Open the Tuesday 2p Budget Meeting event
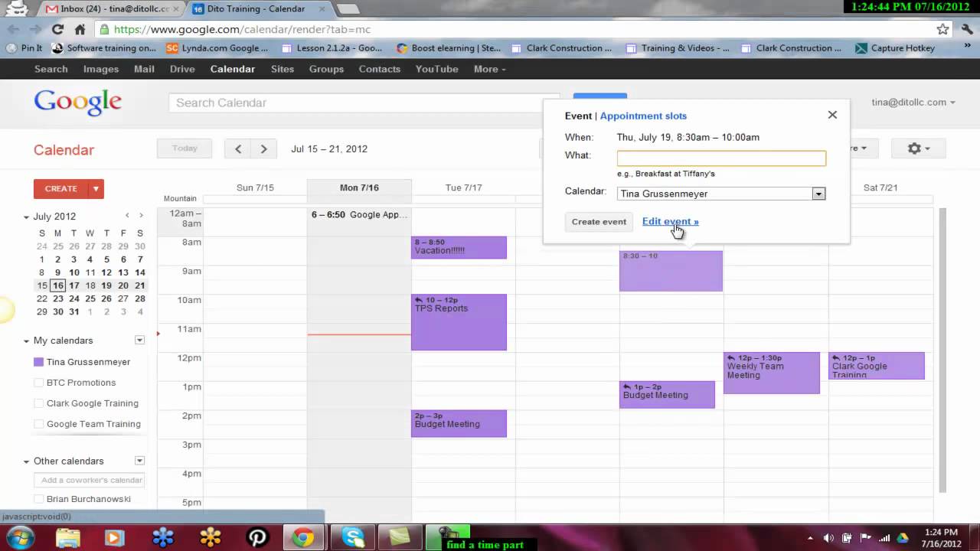This screenshot has width=980, height=551. pos(459,423)
